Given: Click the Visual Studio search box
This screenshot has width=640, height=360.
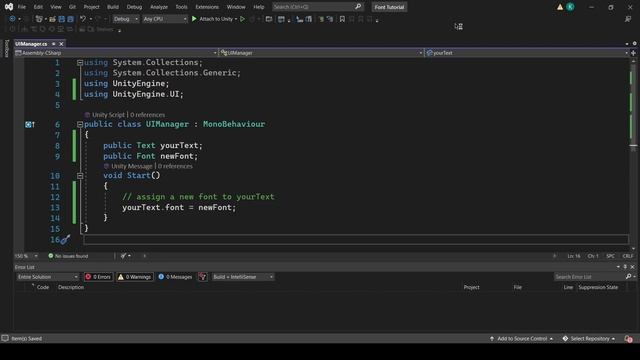Looking at the screenshot, I should pyautogui.click(x=317, y=7).
